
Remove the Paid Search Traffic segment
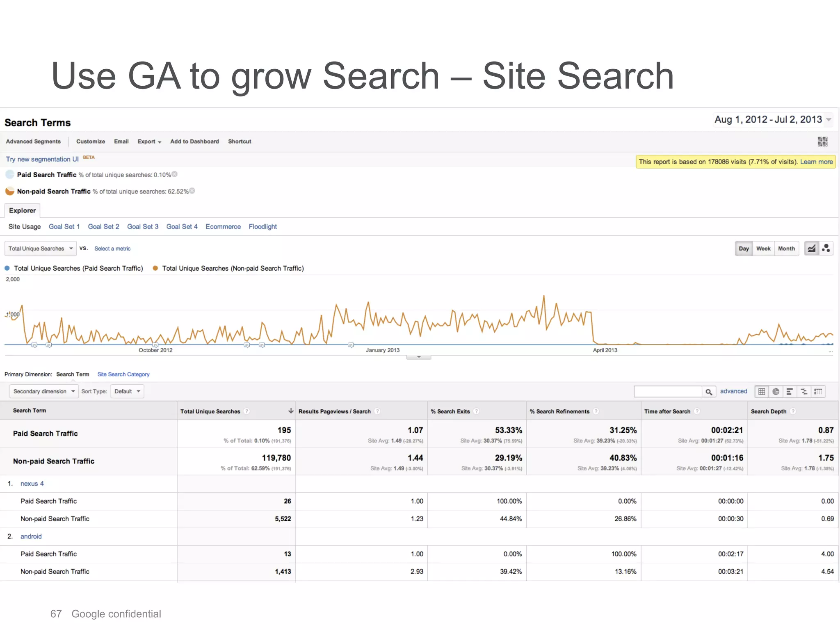click(175, 174)
